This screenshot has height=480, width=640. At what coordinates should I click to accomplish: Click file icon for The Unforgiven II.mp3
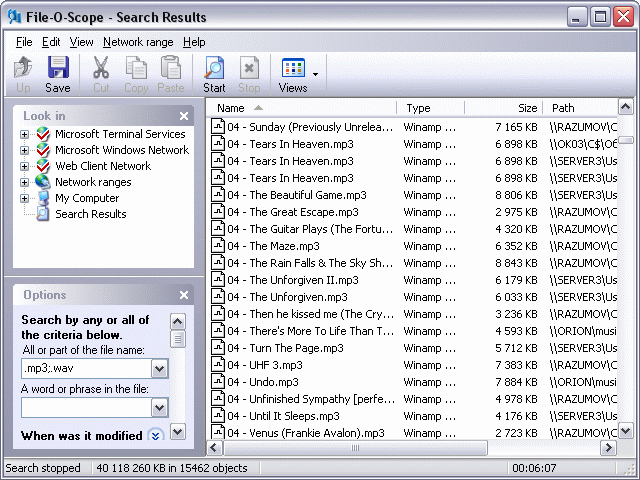point(218,280)
